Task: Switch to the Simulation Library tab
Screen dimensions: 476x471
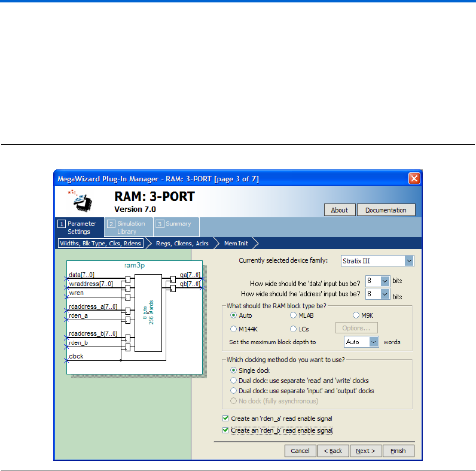Action: 129,227
